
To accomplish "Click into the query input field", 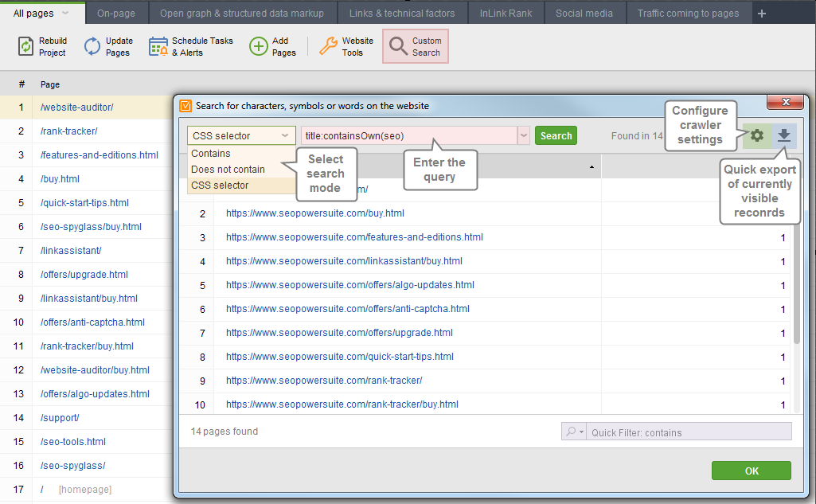I will (x=409, y=136).
